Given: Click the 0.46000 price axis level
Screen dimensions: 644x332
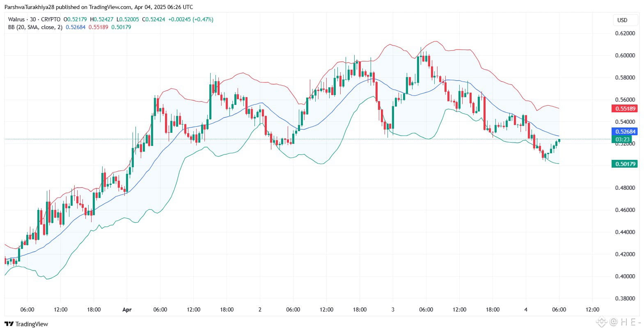Looking at the screenshot, I should [x=625, y=210].
